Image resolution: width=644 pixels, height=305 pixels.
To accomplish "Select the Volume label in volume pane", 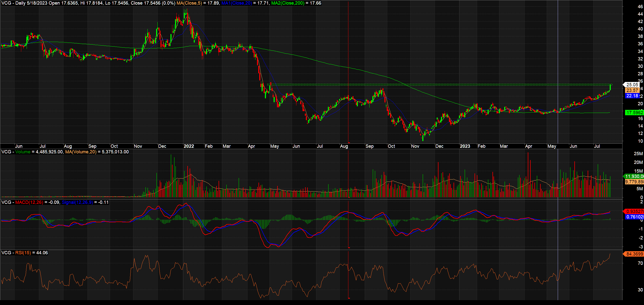I will click(23, 152).
